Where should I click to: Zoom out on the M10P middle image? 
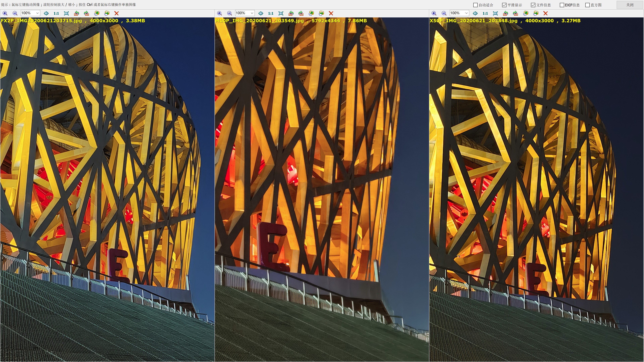[229, 13]
